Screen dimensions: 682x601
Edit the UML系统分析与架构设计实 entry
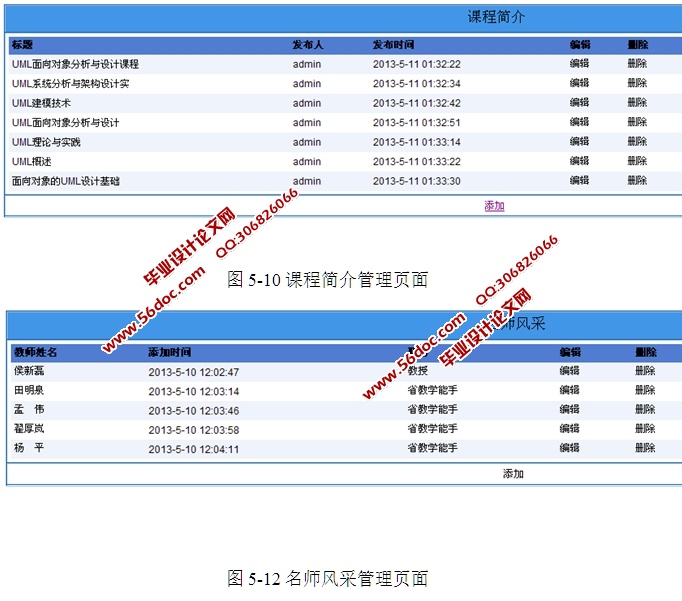pos(579,83)
